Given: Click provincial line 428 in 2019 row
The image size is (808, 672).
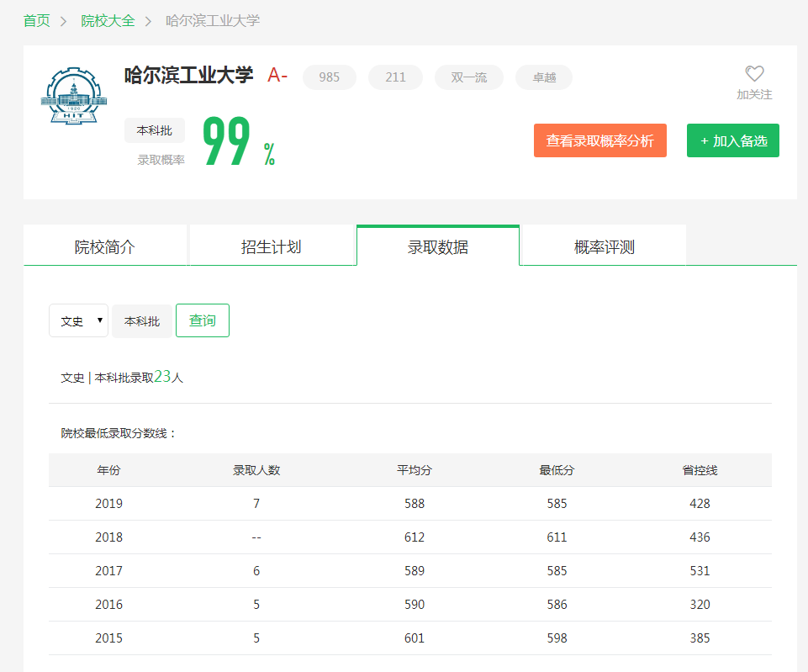Looking at the screenshot, I should pyautogui.click(x=700, y=504).
